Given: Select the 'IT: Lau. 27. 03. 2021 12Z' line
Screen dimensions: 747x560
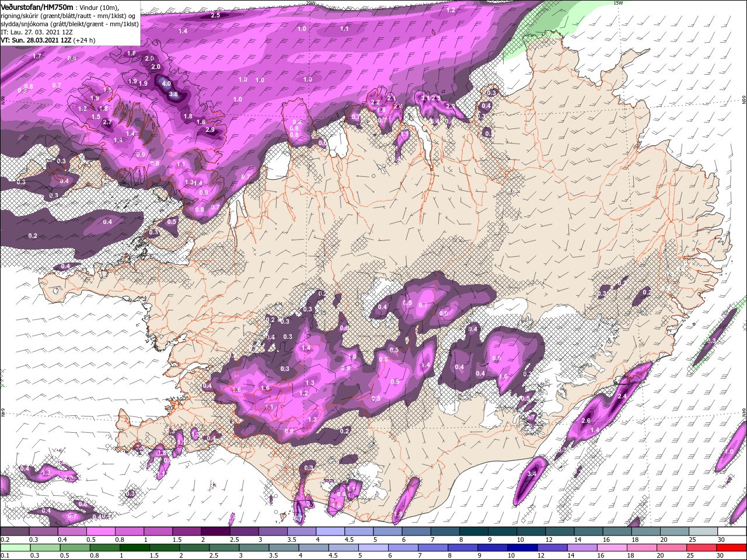Looking at the screenshot, I should (37, 32).
